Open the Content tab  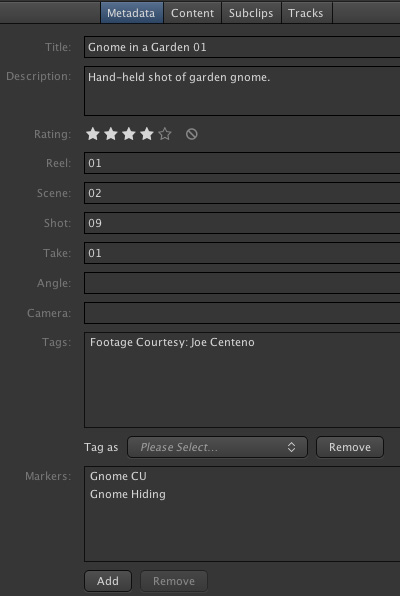pyautogui.click(x=192, y=13)
